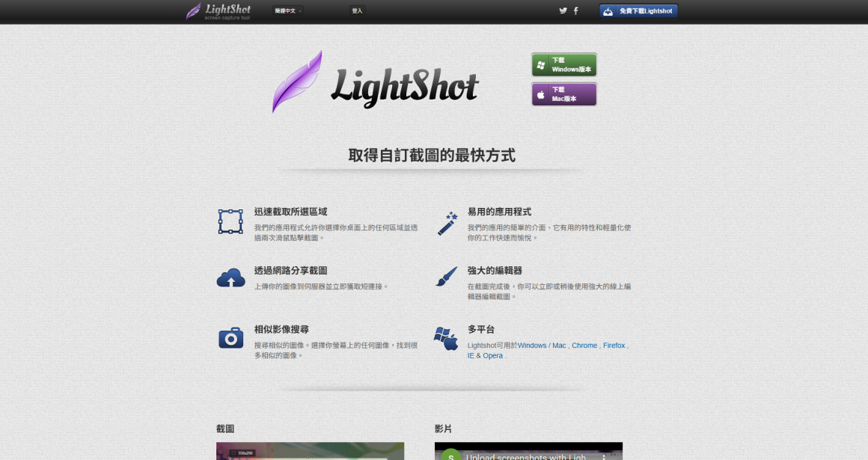Open the Twitter icon link
868x460 pixels.
tap(563, 11)
